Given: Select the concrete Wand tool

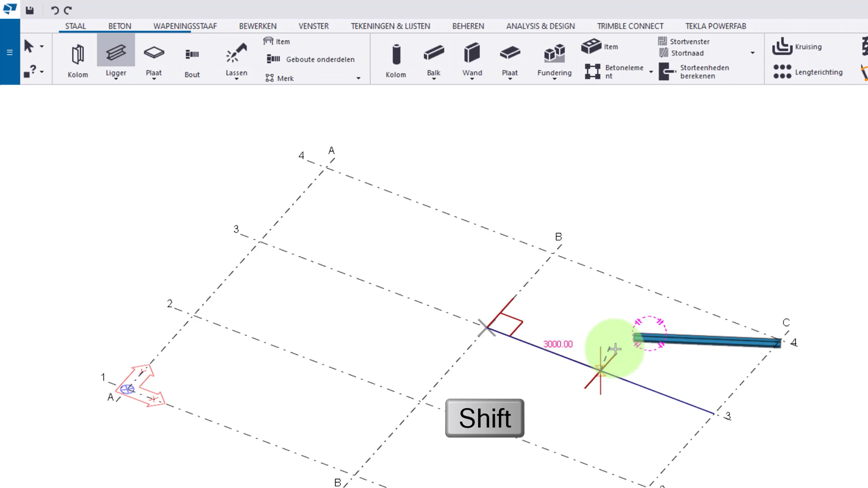Looking at the screenshot, I should coord(472,53).
